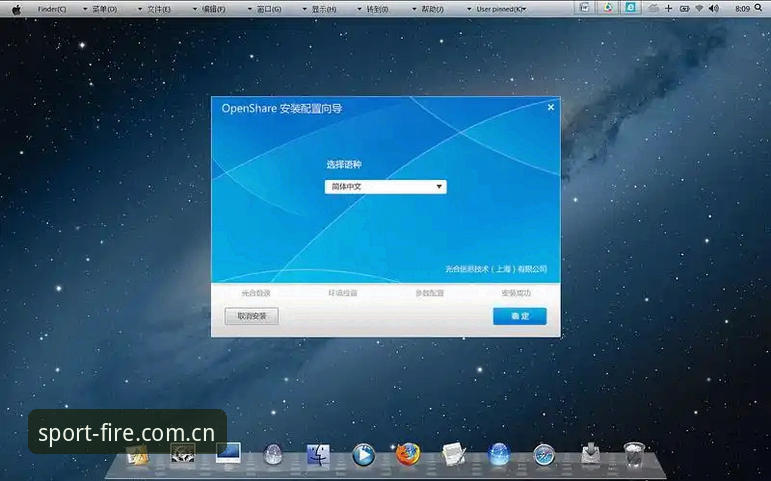Open the yellow pencil-and-ruler dock icon
Viewport: 771px width, 481px height.
pyautogui.click(x=138, y=455)
